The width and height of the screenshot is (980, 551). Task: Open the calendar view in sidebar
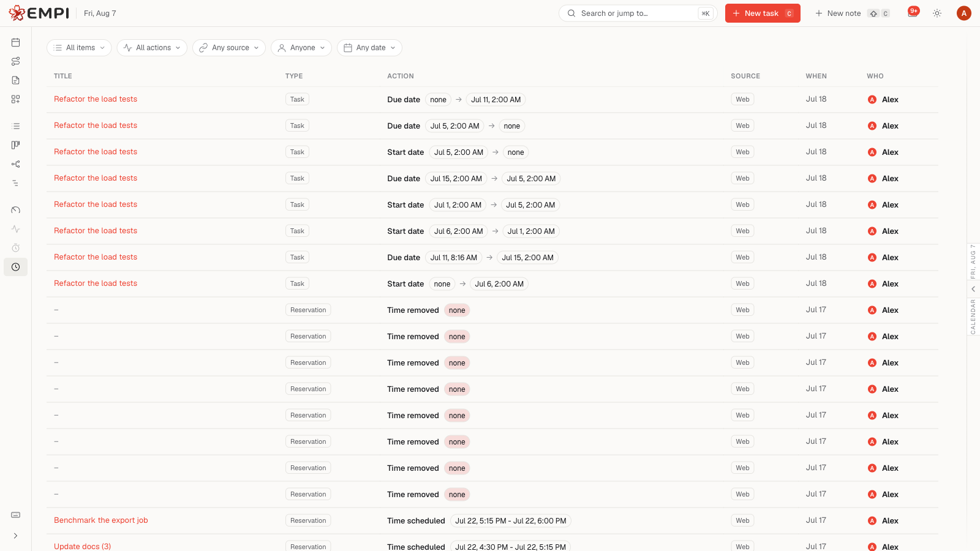pos(16,42)
